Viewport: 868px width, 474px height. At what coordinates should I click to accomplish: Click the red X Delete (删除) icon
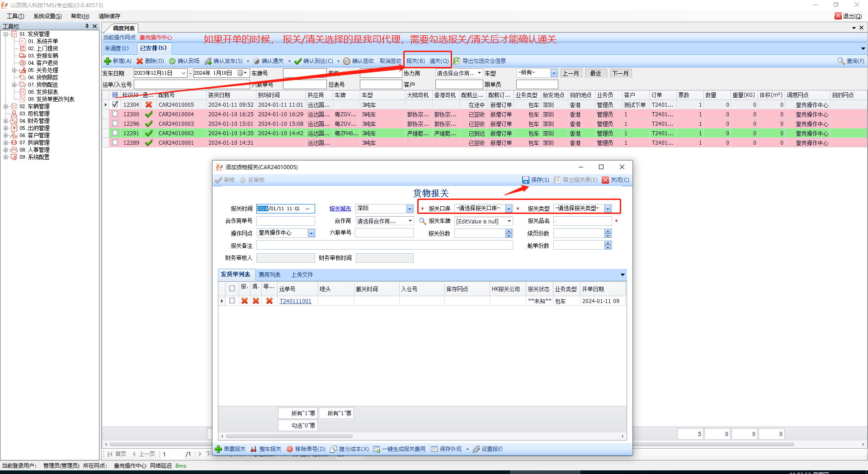coord(140,61)
